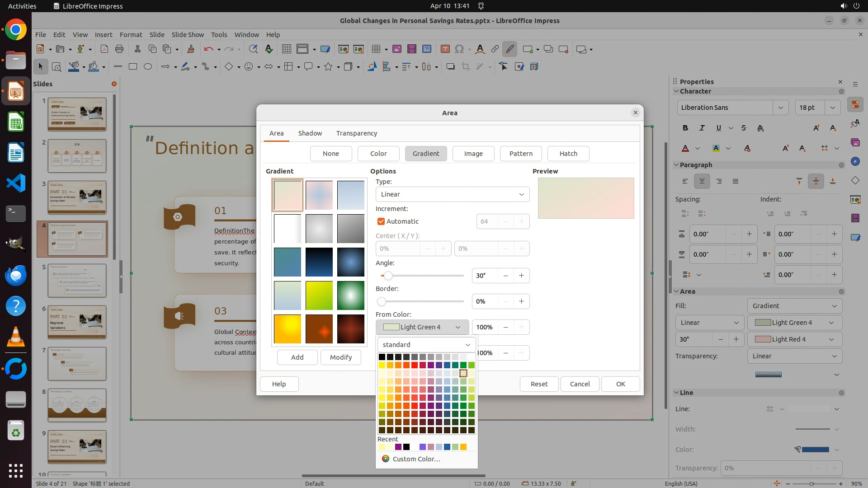868x488 pixels.
Task: Open the Slide Show menu
Action: click(x=188, y=34)
